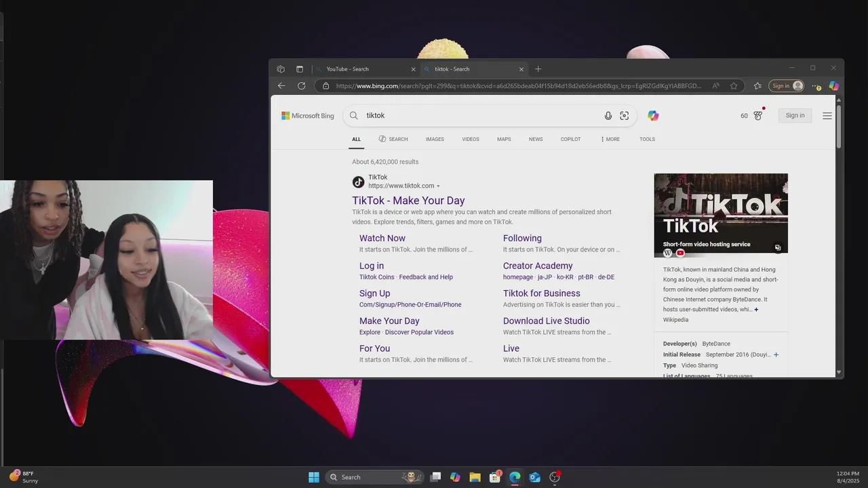Screen dimensions: 868x488
Task: Select the VIDEOS results tab
Action: click(x=471, y=139)
